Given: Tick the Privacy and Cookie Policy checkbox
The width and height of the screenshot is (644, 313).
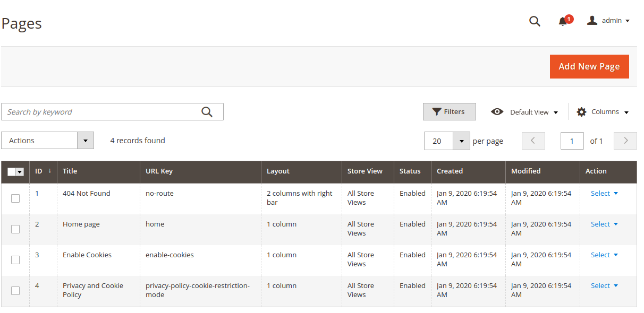Looking at the screenshot, I should click(15, 291).
